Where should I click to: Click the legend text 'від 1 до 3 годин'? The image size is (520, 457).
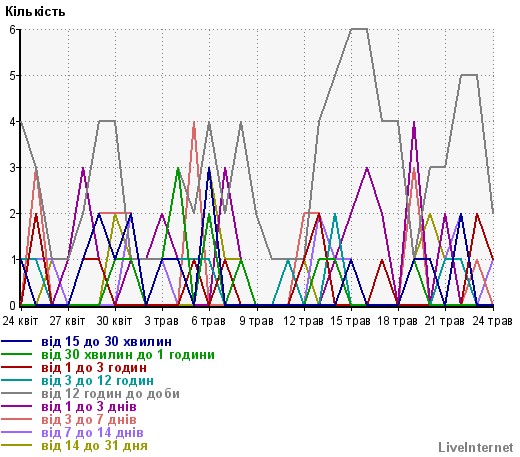[x=94, y=368]
